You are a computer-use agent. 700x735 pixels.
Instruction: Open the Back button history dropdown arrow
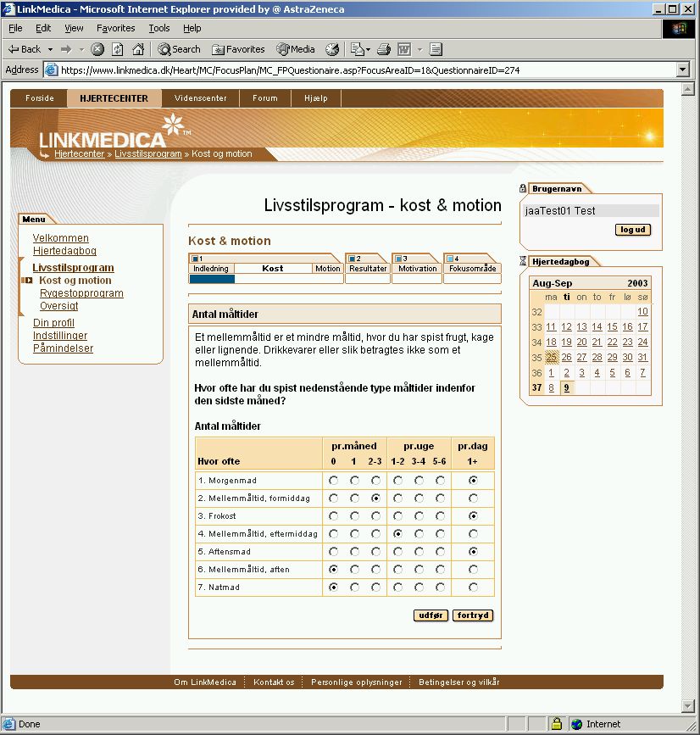point(50,49)
